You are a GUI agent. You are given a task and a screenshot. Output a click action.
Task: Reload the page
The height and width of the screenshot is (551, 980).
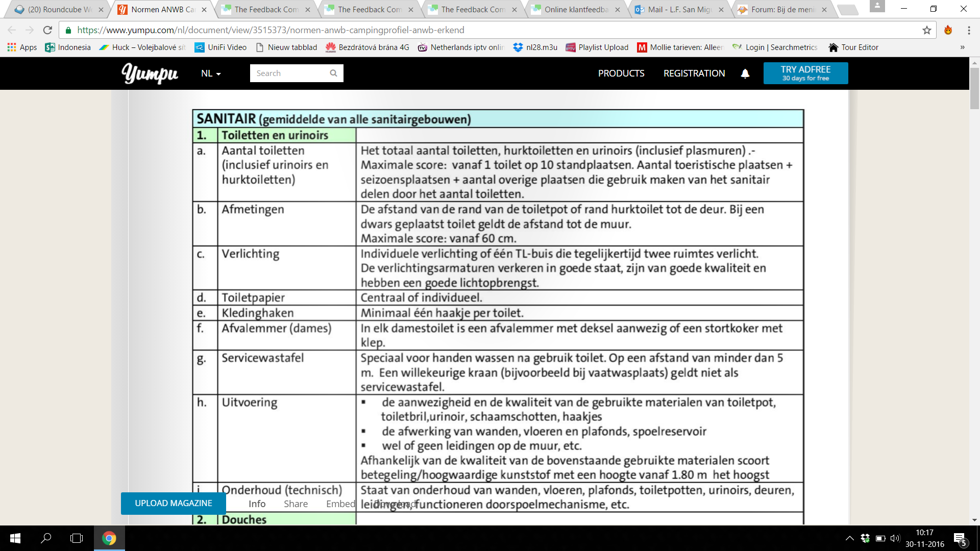tap(47, 30)
